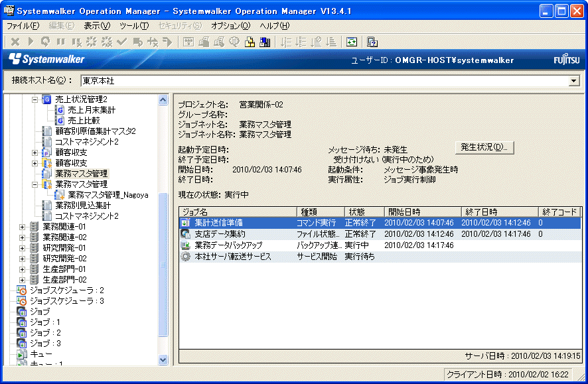Expand the 業務関連-02 project
Image resolution: width=588 pixels, height=384 pixels.
tap(22, 237)
